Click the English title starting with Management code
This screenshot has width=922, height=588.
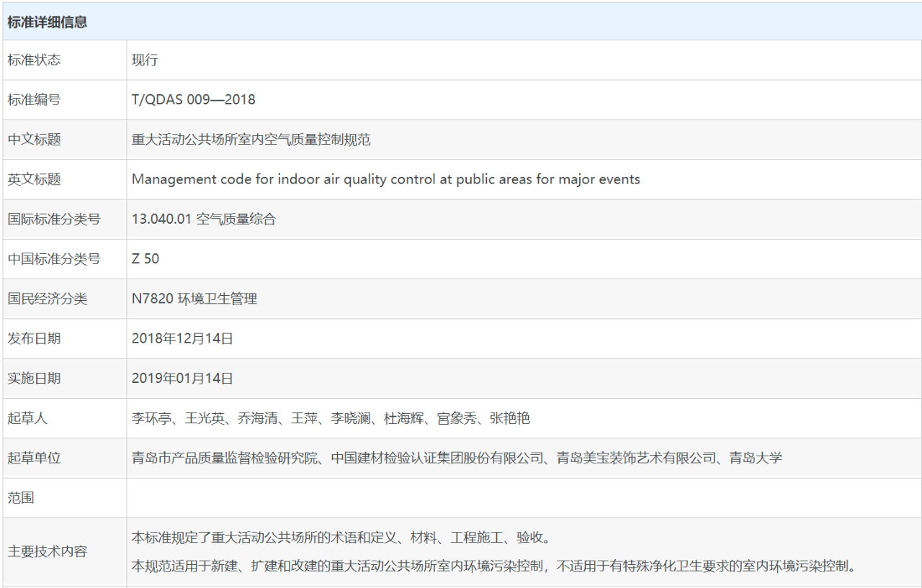(385, 179)
